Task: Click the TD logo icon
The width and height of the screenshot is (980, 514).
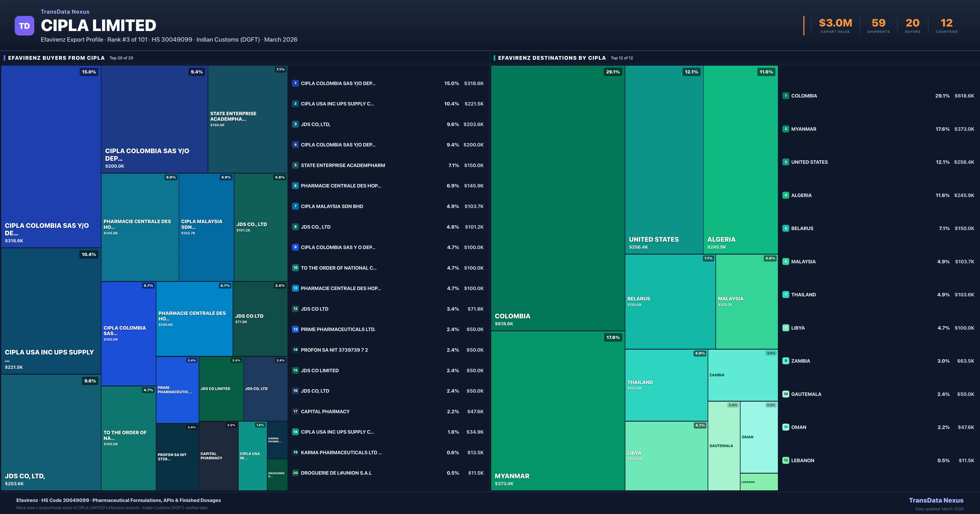Action: [24, 26]
